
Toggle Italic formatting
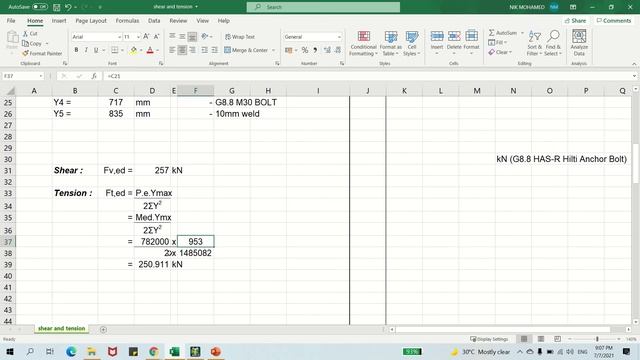[86, 50]
